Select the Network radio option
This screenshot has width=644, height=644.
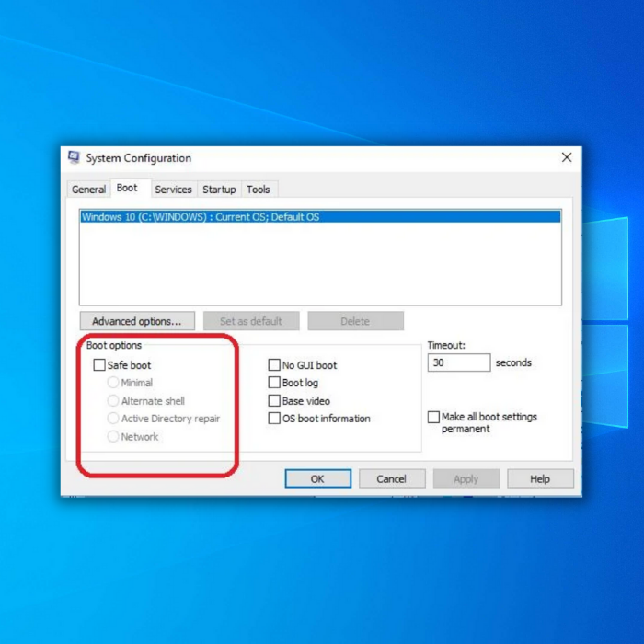[x=113, y=437]
